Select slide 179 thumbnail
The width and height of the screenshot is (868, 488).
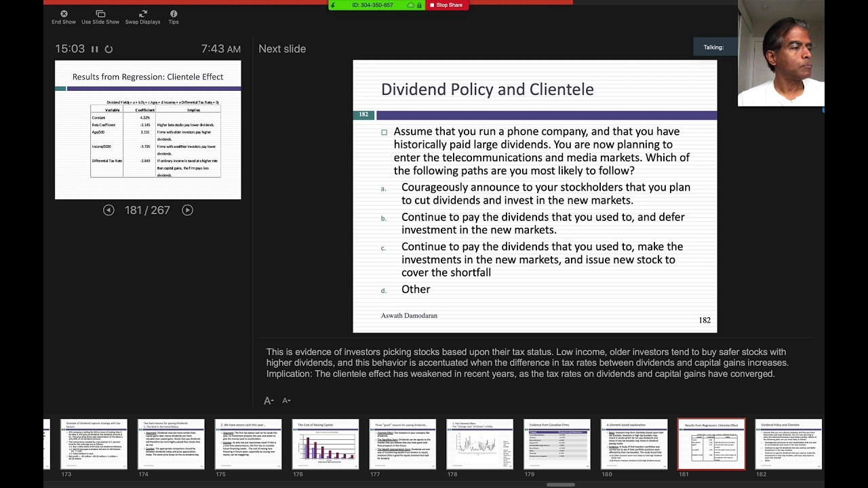tap(557, 444)
